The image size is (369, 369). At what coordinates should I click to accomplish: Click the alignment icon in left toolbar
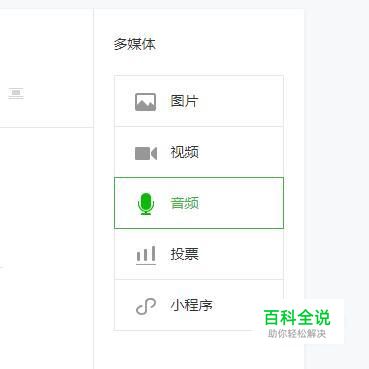pyautogui.click(x=16, y=93)
